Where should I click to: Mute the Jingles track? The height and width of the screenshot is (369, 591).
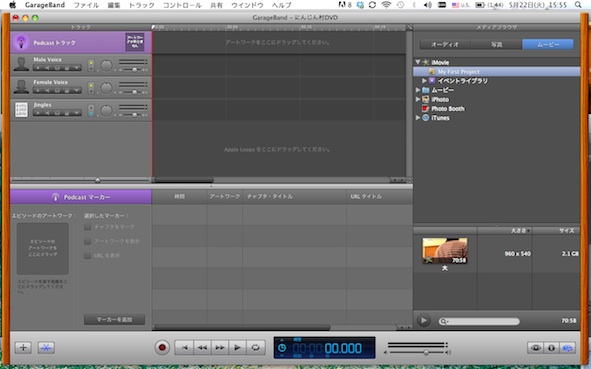[x=47, y=113]
